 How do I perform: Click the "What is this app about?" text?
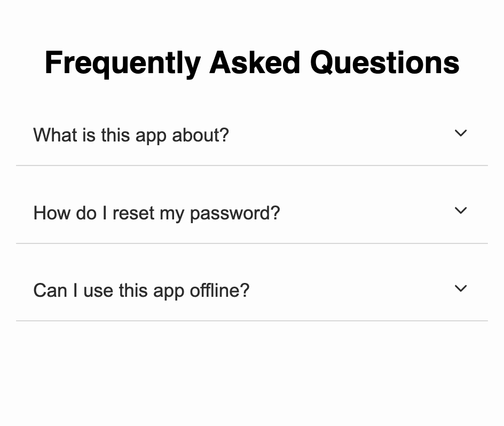point(131,135)
